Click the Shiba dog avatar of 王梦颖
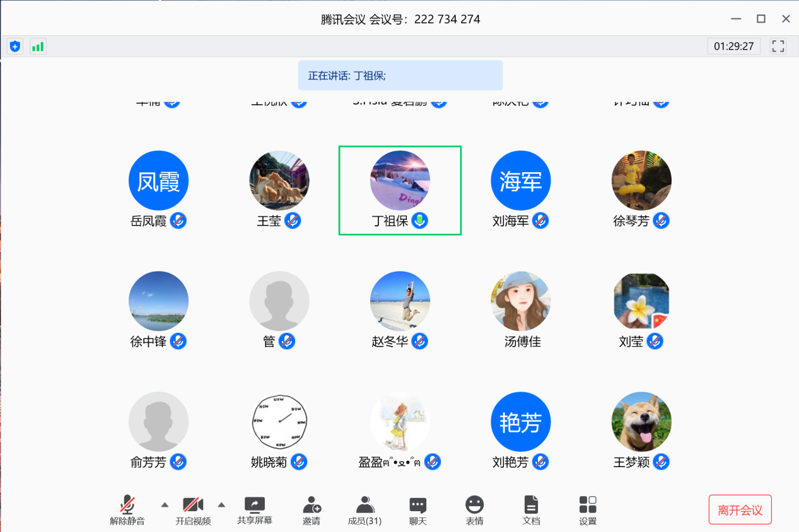This screenshot has height=532, width=799. (x=641, y=422)
